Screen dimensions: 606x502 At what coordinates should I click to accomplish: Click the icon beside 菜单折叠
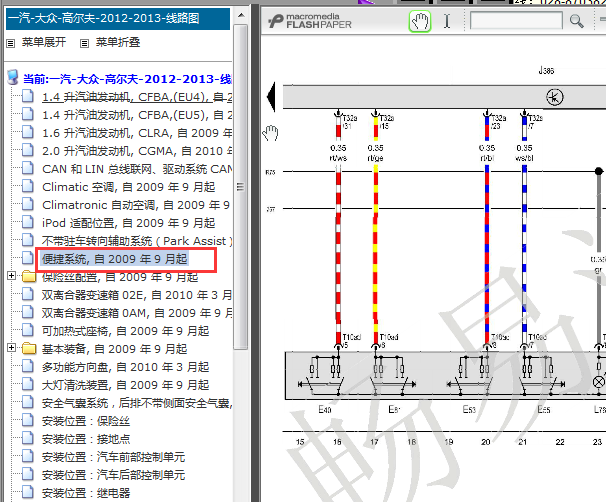click(84, 43)
